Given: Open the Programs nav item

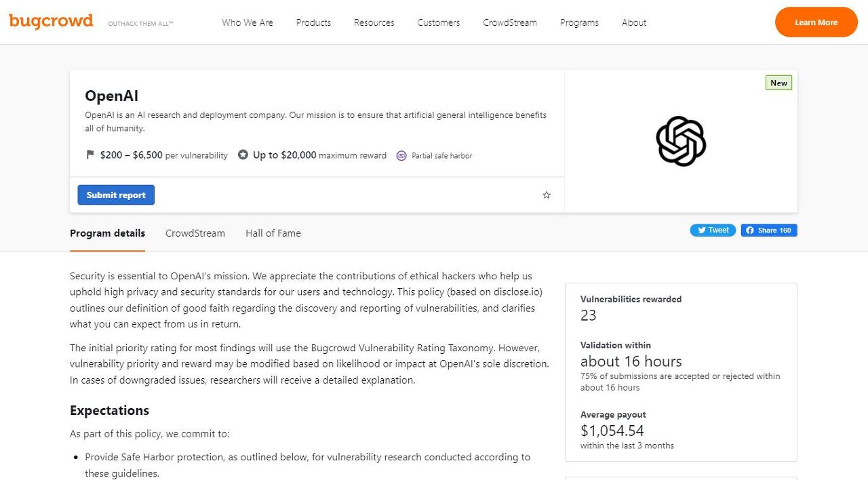Looking at the screenshot, I should [x=579, y=22].
